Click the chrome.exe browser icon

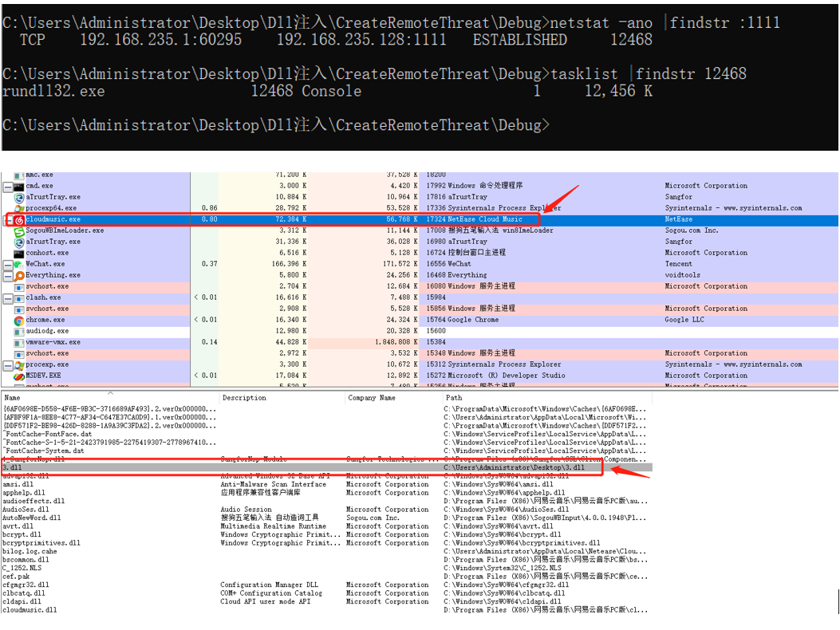19,321
